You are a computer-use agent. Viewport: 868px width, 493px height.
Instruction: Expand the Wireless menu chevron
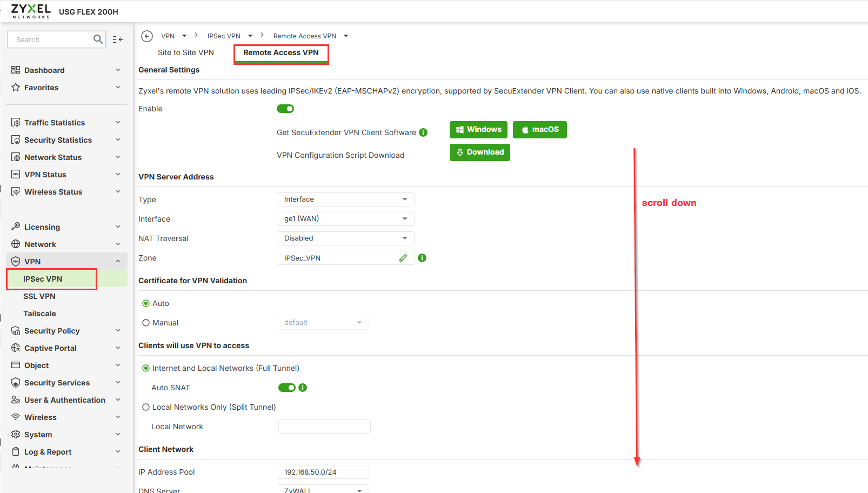(118, 417)
